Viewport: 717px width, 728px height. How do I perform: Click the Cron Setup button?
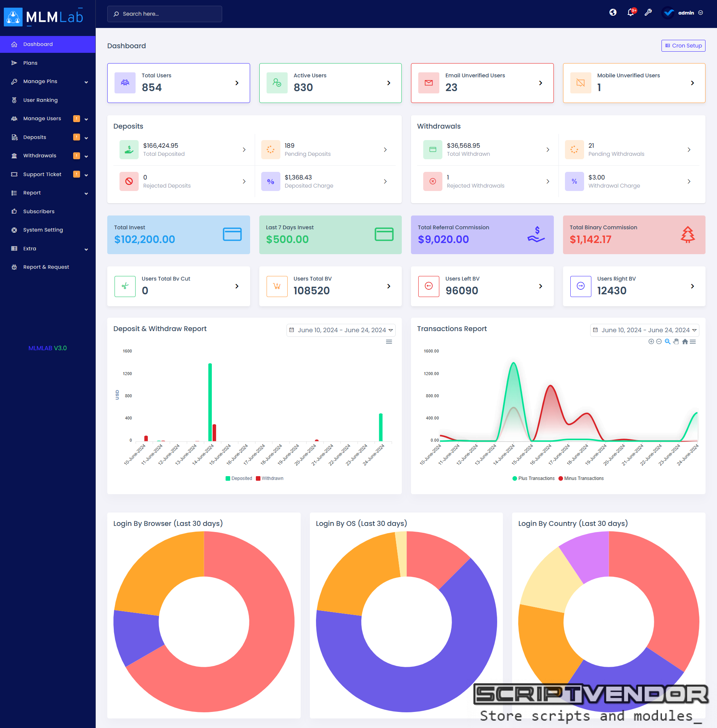[x=683, y=46]
